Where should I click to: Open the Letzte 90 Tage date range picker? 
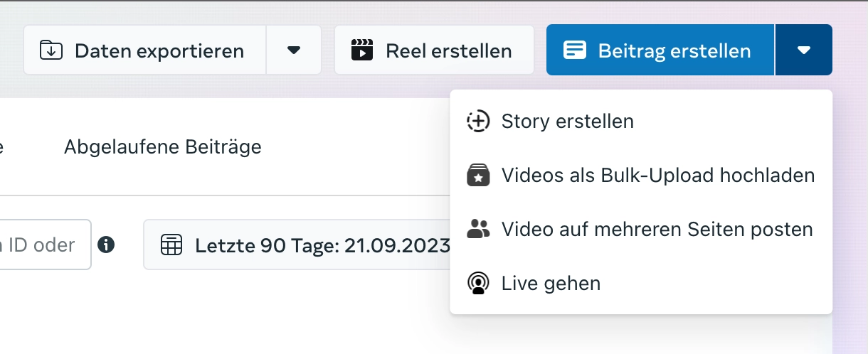point(297,245)
